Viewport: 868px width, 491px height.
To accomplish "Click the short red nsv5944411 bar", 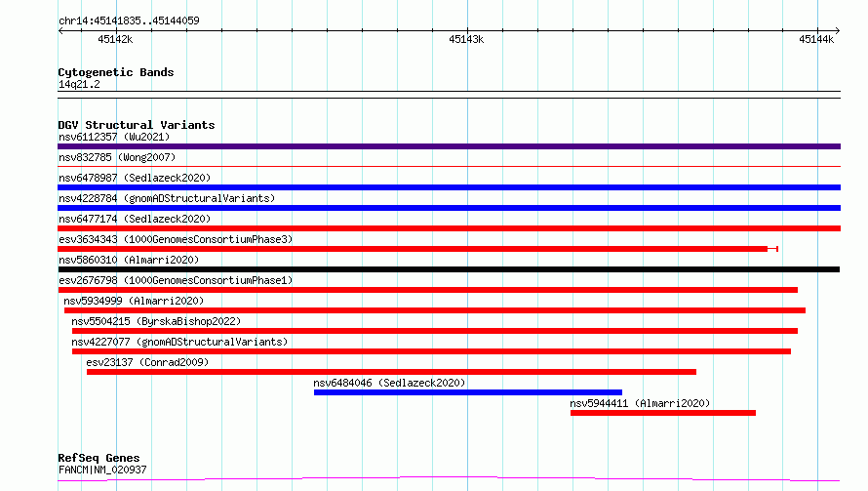I will [x=663, y=413].
